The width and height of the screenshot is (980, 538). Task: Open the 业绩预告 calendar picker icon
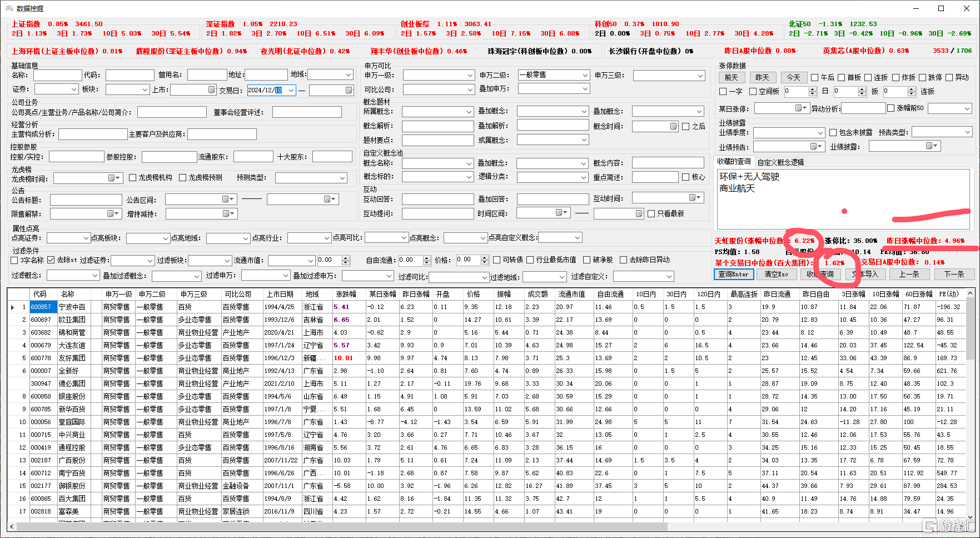click(817, 146)
